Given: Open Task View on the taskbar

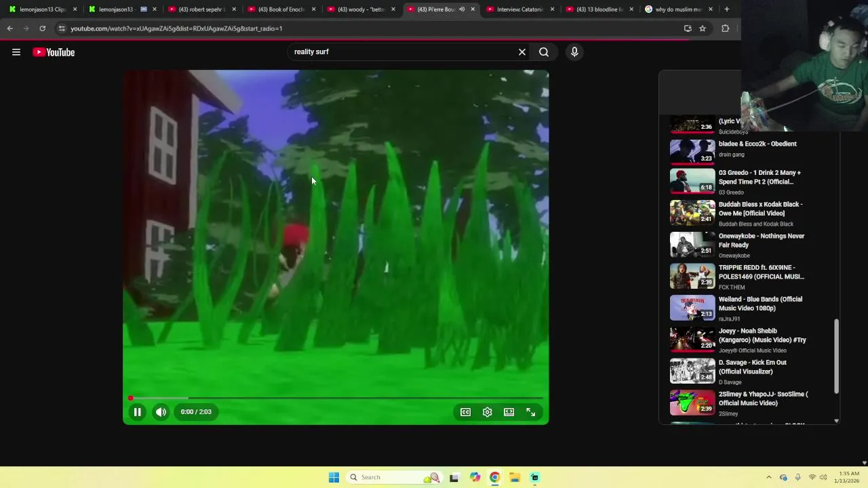Looking at the screenshot, I should coord(454,477).
